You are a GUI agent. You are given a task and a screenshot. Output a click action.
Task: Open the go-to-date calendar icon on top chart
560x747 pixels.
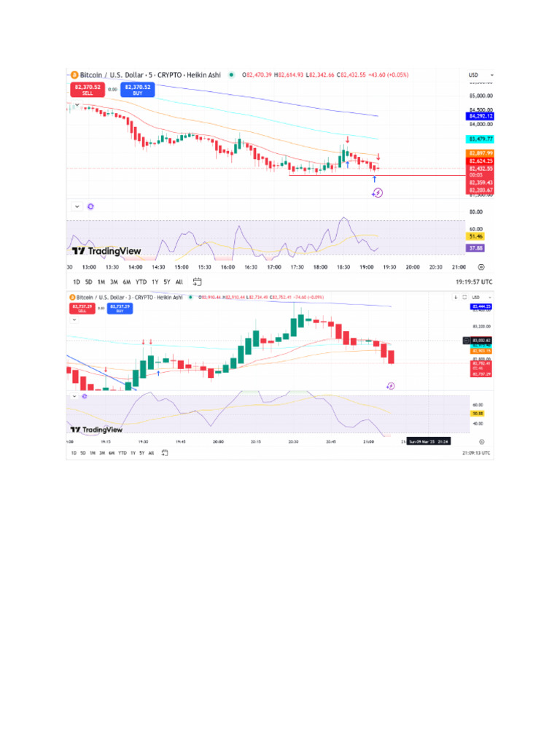pos(197,281)
